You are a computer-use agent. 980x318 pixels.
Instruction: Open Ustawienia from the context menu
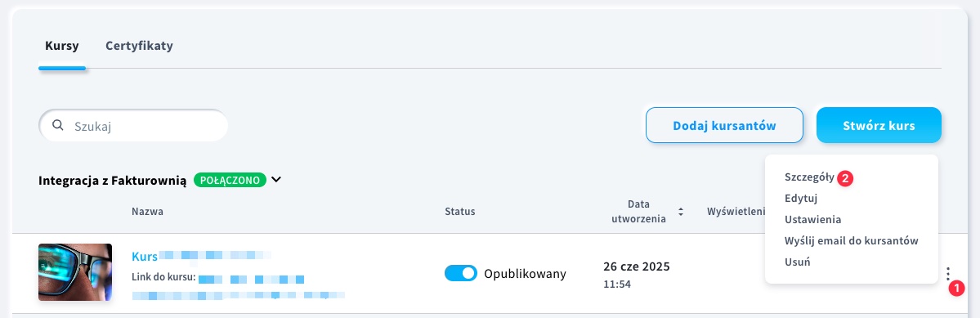tap(812, 220)
